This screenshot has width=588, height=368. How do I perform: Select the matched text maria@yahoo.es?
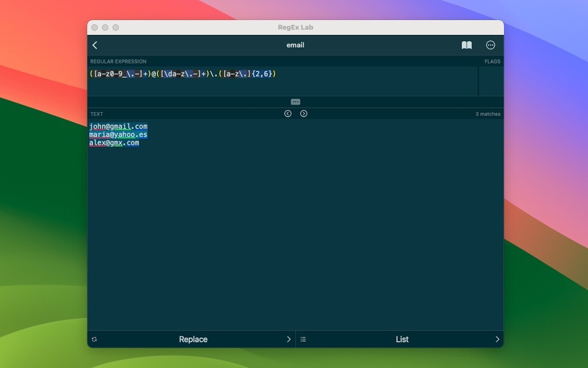[x=117, y=134]
